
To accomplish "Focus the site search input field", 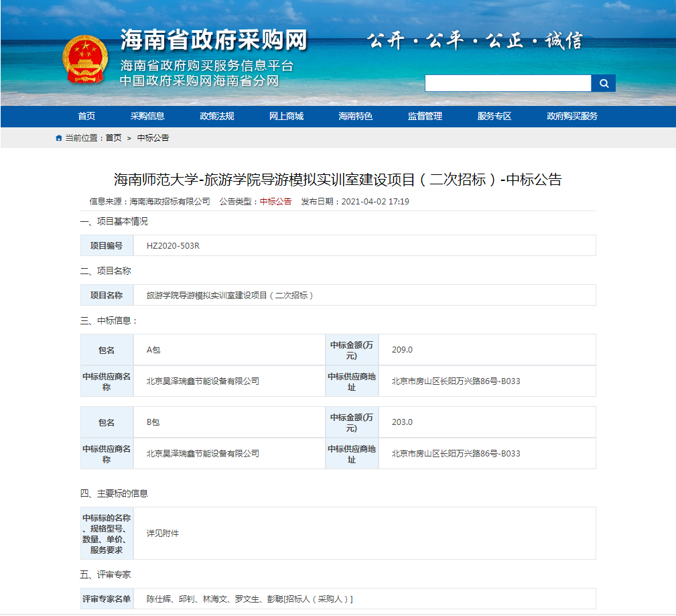I will point(508,83).
